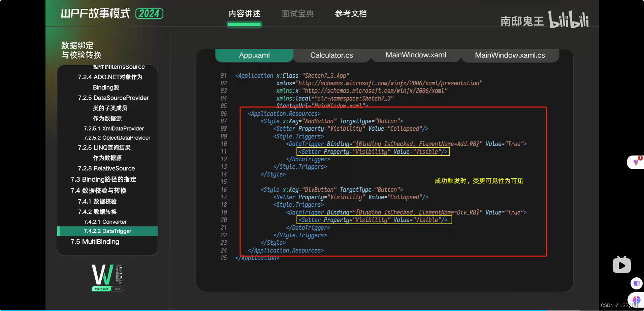Screen dimensions: 644x311
Task: Select 7.4.2.2 DataTrigger entry
Action: point(107,231)
